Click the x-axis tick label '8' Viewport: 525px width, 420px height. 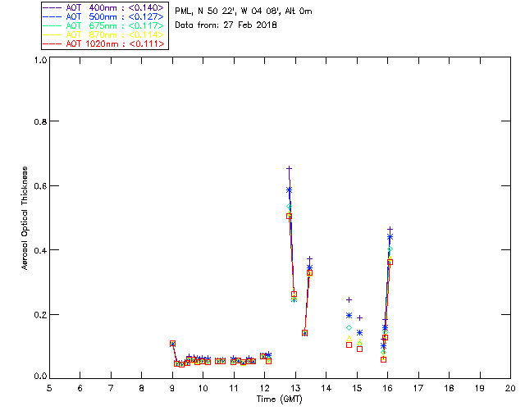pos(142,388)
